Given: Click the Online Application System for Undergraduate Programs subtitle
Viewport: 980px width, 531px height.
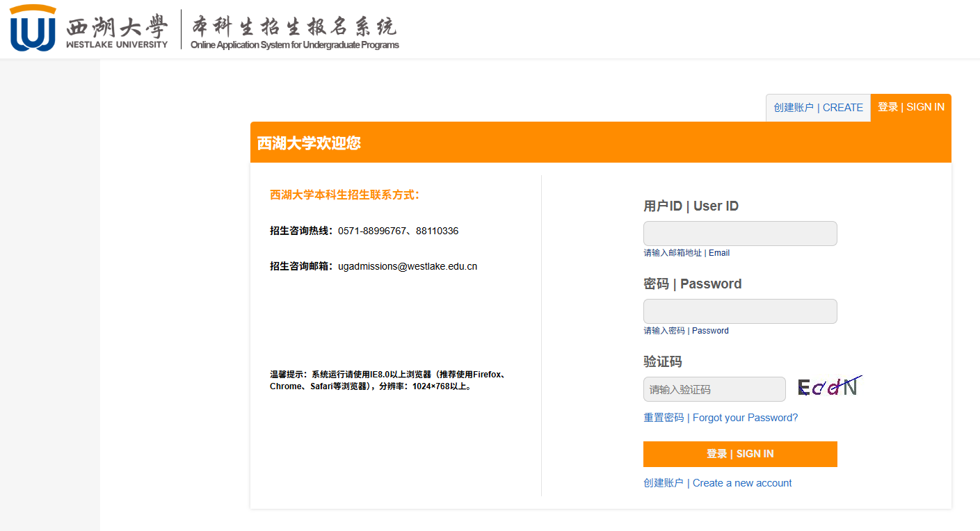Looking at the screenshot, I should pos(295,45).
